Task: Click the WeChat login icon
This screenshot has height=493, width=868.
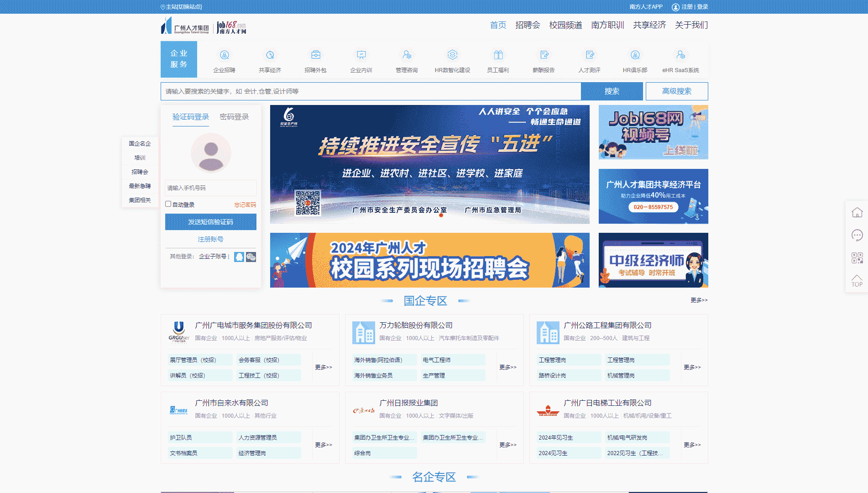Action: (x=251, y=257)
